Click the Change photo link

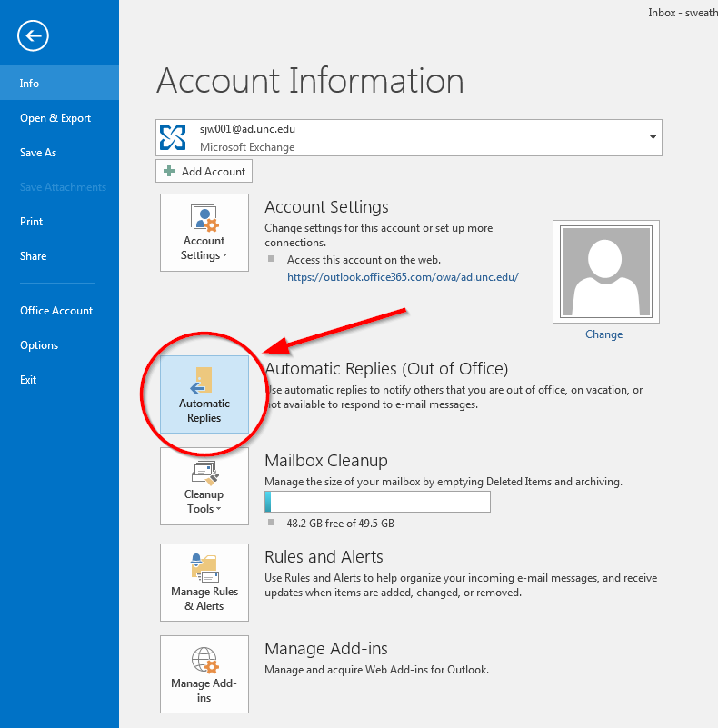coord(603,334)
